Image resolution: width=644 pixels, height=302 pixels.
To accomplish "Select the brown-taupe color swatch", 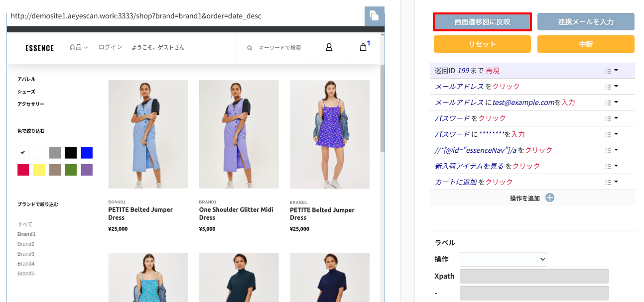I will coord(55,170).
